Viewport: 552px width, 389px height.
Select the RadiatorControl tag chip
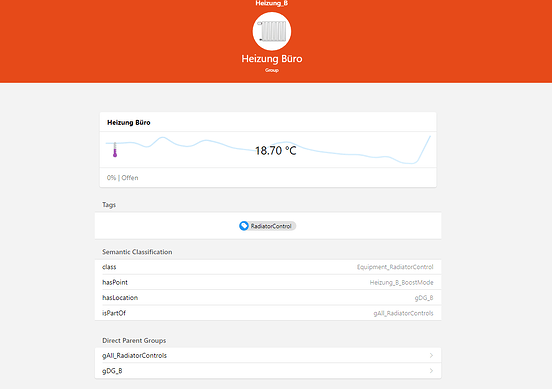point(268,226)
